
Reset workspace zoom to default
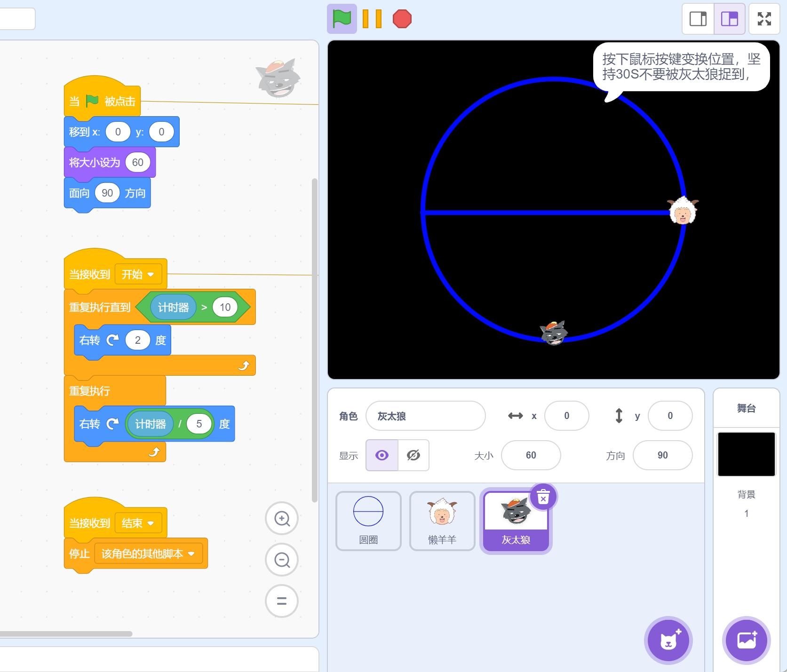282,601
